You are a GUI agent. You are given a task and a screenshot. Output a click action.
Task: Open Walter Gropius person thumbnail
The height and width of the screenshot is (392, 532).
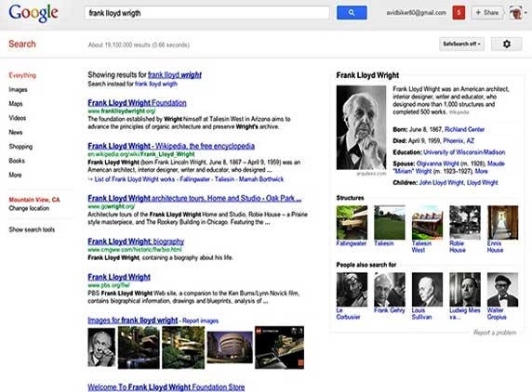[x=502, y=290]
